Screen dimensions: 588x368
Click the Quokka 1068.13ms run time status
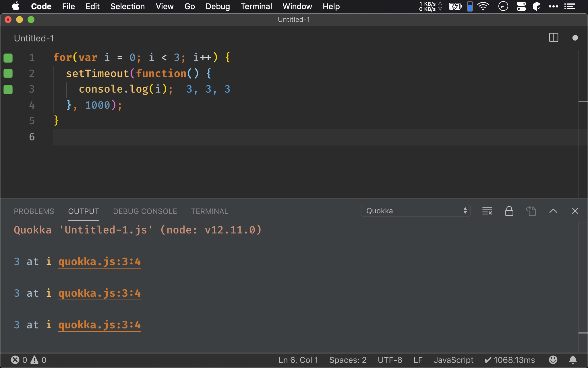[510, 360]
